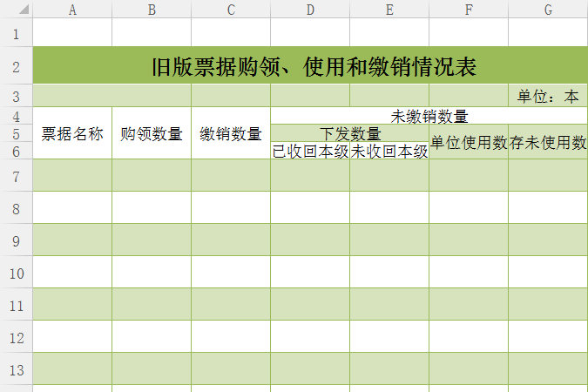This screenshot has height=392, width=588.
Task: Select the 未收回本级 cell
Action: pyautogui.click(x=389, y=151)
